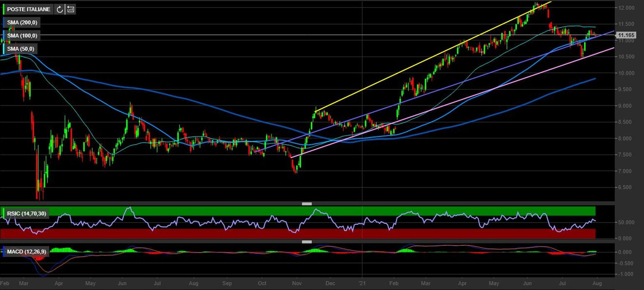644x290 pixels.
Task: Click the green color marker of POSTE ITALIANE
Action: (x=3, y=9)
